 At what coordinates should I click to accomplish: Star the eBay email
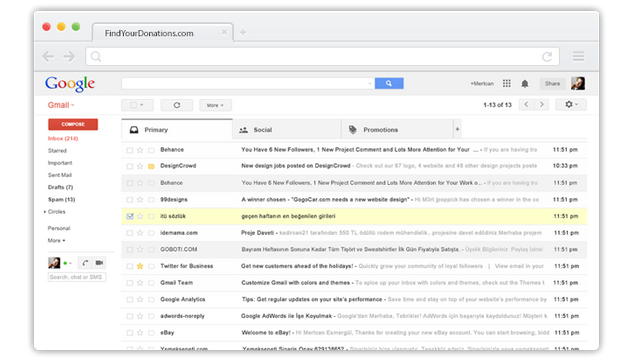140,333
